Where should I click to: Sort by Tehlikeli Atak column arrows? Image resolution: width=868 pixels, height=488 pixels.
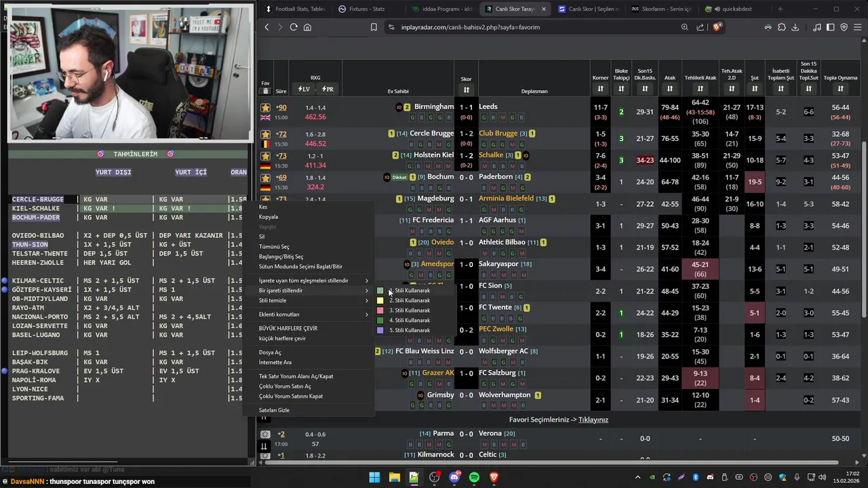coord(701,89)
